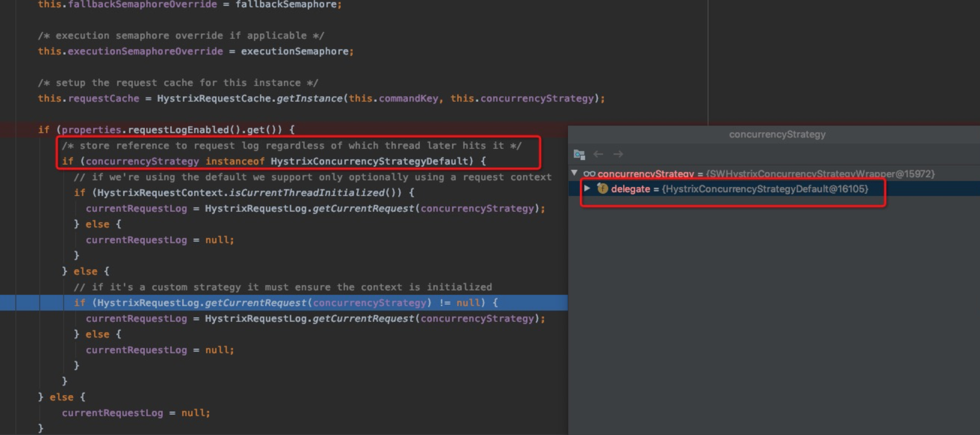Click the back arrow in concurrencyStrategy popup
Image resolution: width=980 pixels, height=435 pixels.
coord(598,154)
